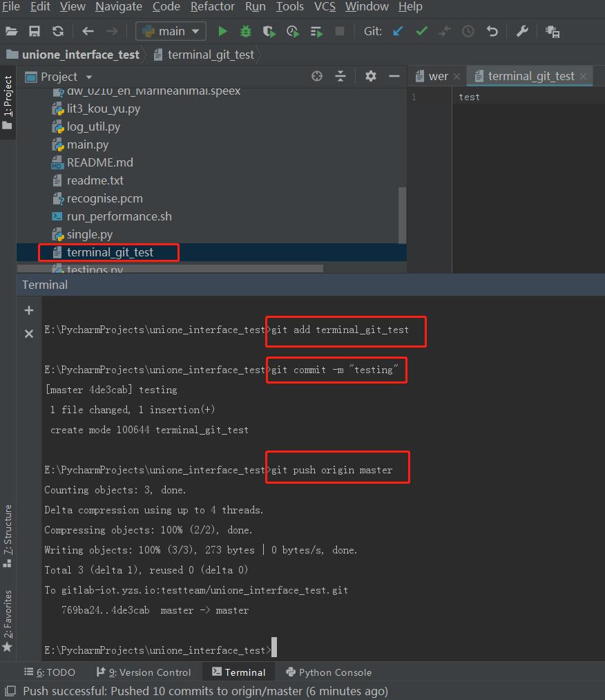This screenshot has height=700, width=605.
Task: Click the Git update project arrow
Action: pos(398,31)
